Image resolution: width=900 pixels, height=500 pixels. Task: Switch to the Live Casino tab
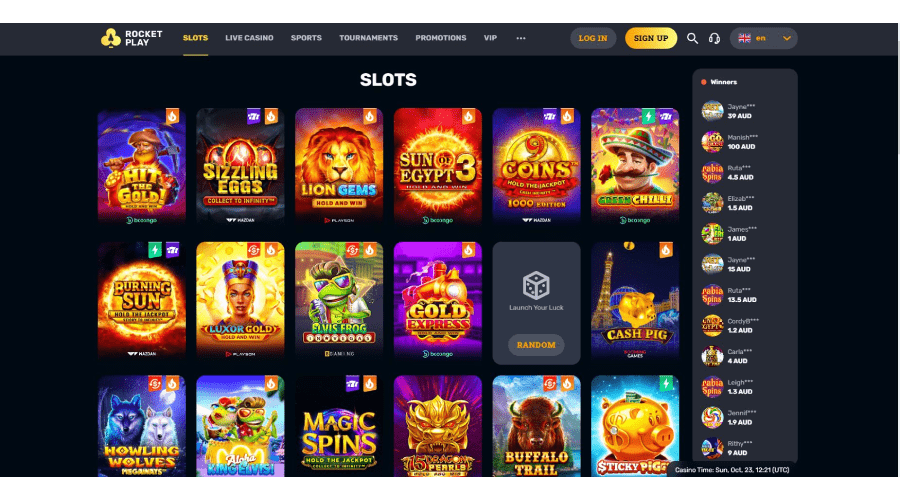pyautogui.click(x=249, y=38)
